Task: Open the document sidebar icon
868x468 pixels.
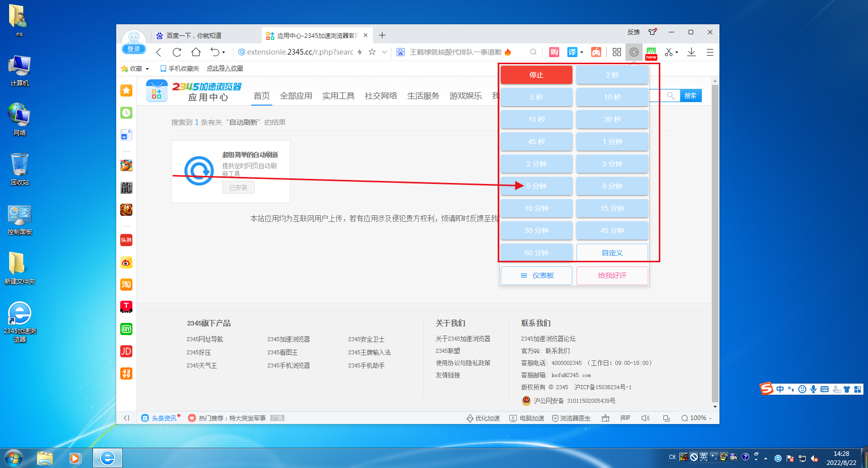Action: point(126,135)
